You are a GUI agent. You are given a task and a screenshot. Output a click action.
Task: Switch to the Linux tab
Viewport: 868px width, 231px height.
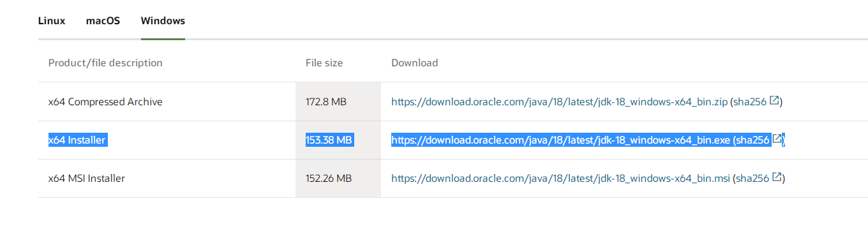(52, 20)
